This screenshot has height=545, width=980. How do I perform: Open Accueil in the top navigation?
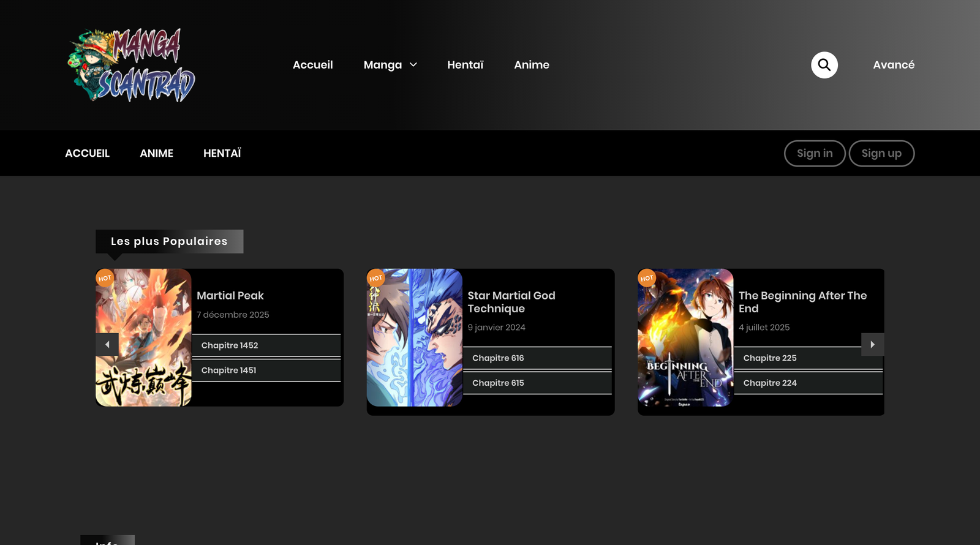pyautogui.click(x=312, y=65)
